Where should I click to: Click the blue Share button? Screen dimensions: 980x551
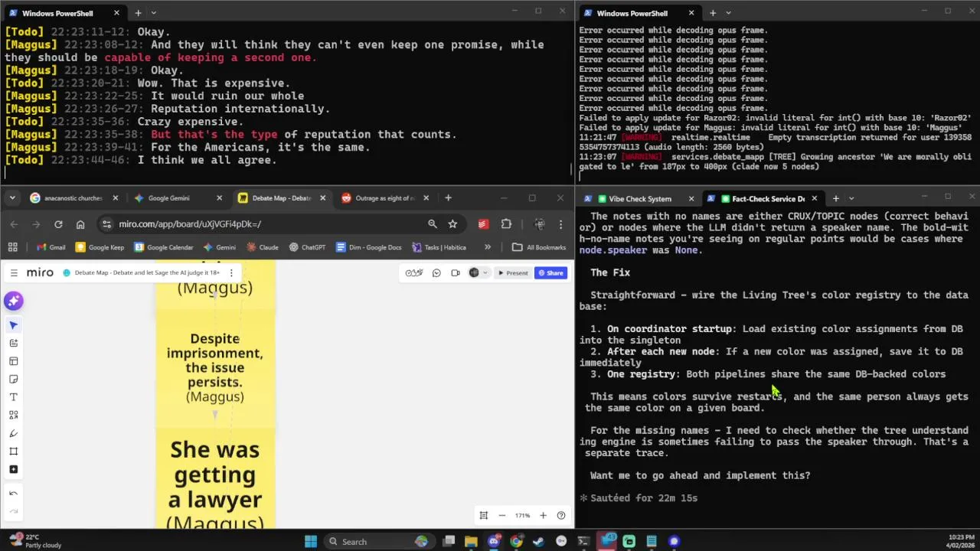[550, 272]
